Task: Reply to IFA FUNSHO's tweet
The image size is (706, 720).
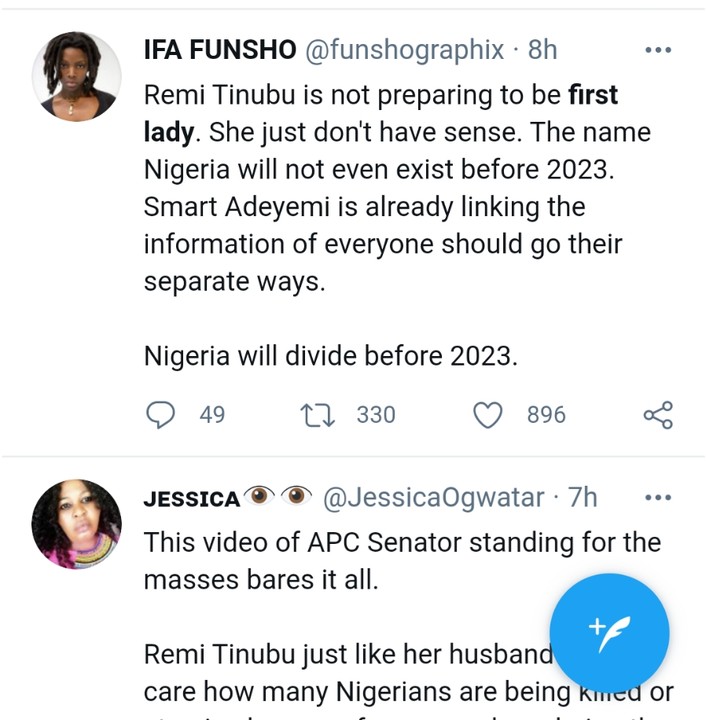Action: tap(161, 414)
